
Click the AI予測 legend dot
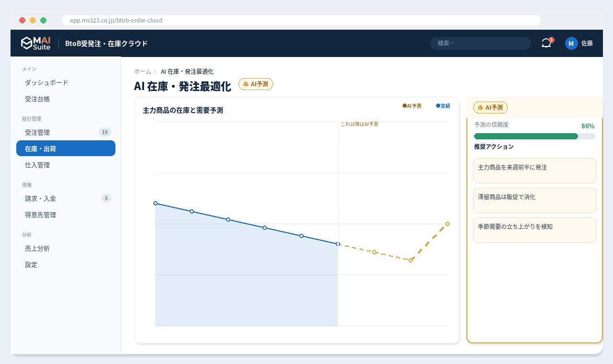click(405, 105)
